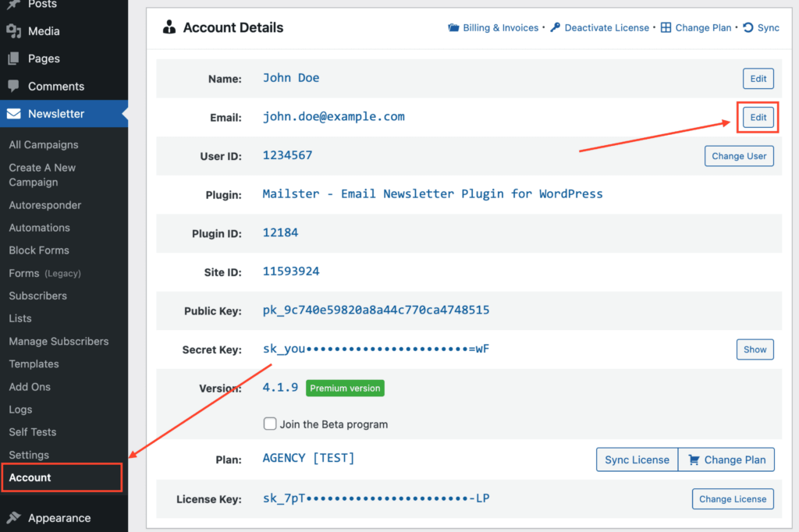Go to Manage Subscribers

(59, 341)
